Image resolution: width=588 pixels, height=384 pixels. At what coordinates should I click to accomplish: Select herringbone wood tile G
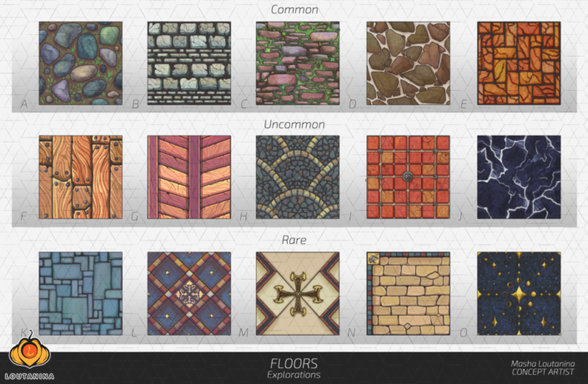(x=189, y=177)
